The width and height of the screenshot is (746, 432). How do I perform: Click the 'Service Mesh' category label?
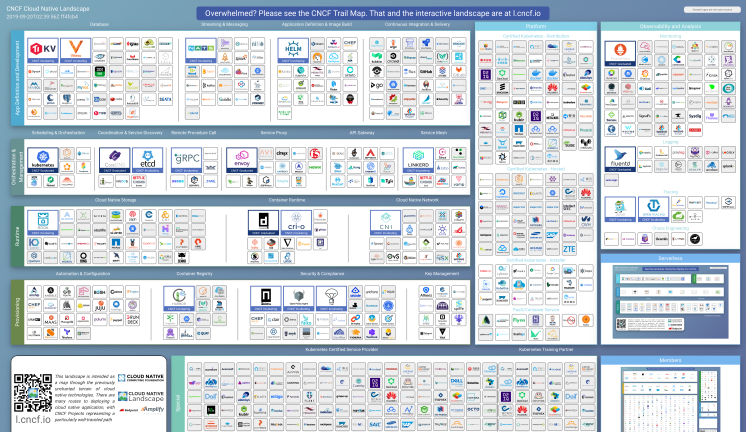point(433,133)
